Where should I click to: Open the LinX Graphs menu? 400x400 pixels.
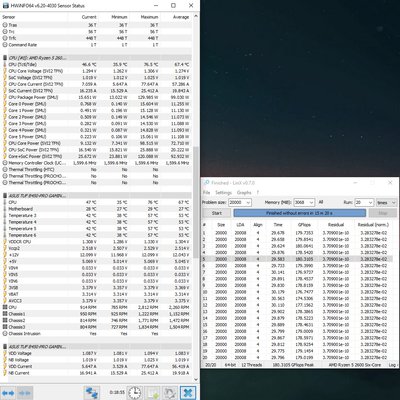click(x=244, y=193)
